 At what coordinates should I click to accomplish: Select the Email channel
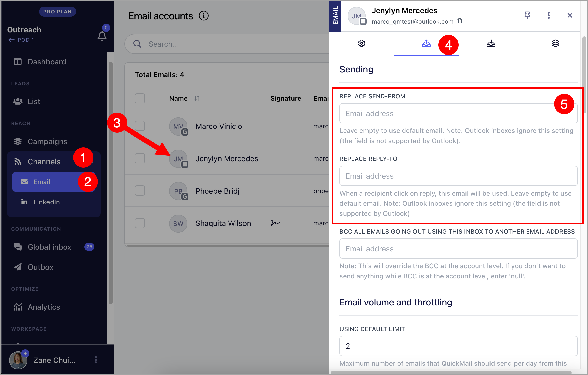tap(54, 182)
